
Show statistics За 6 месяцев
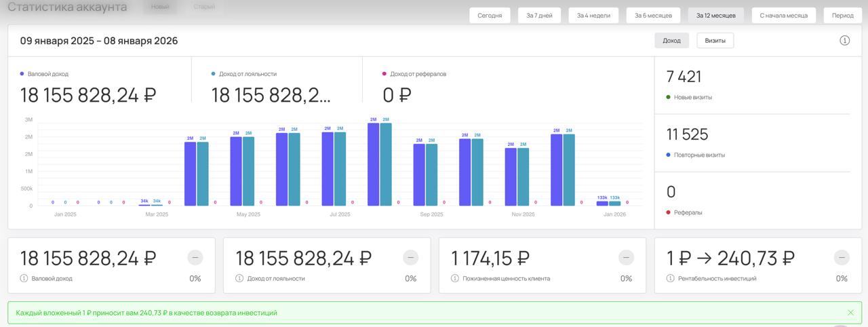point(653,16)
